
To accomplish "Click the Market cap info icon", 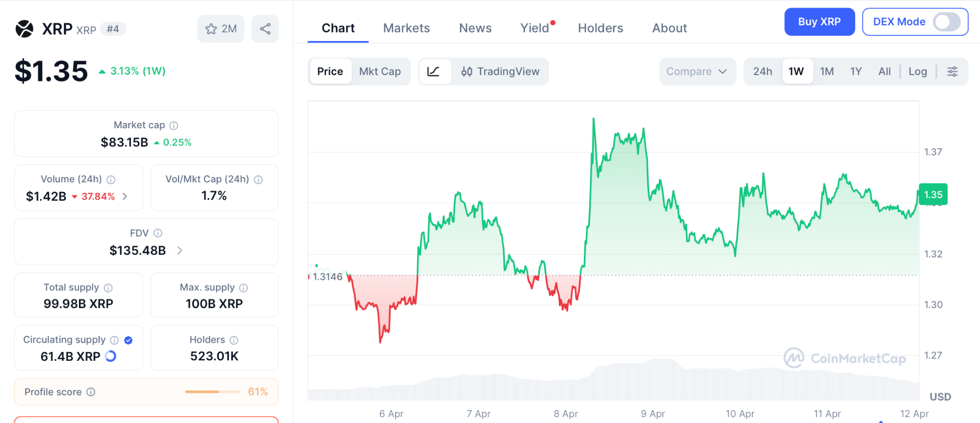I will [x=174, y=125].
